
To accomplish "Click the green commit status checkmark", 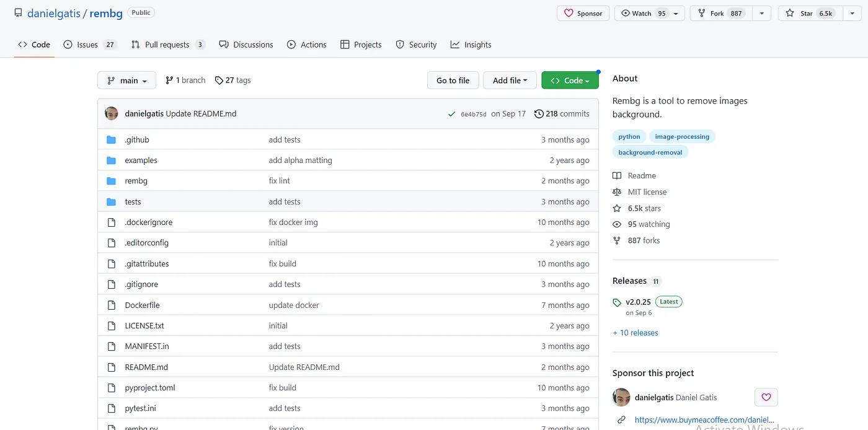I will [x=451, y=114].
